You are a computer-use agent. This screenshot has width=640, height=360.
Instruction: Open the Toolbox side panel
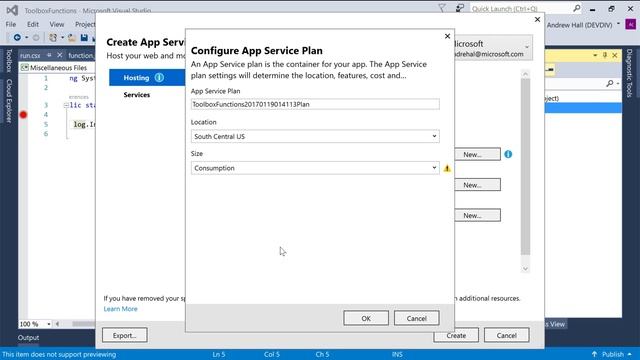tap(9, 61)
